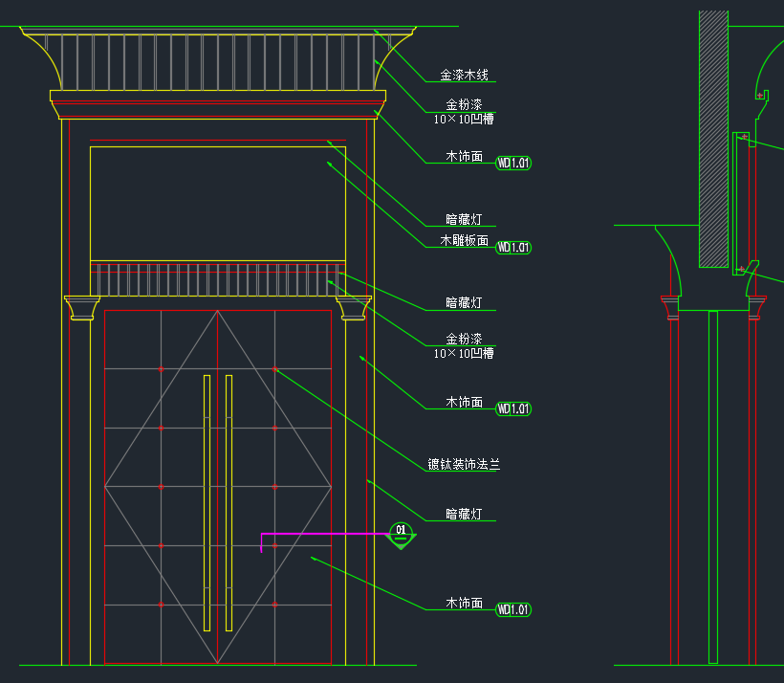Screen dimensions: 784x683
Task: Click the 01 section callout marker
Action: (401, 535)
